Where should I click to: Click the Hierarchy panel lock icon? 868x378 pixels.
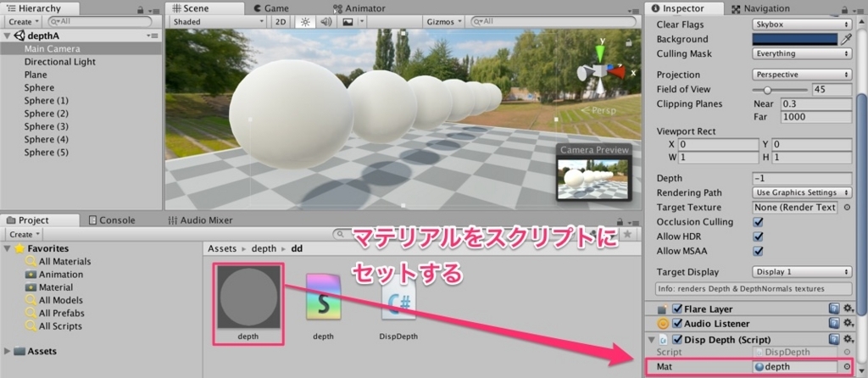[141, 10]
